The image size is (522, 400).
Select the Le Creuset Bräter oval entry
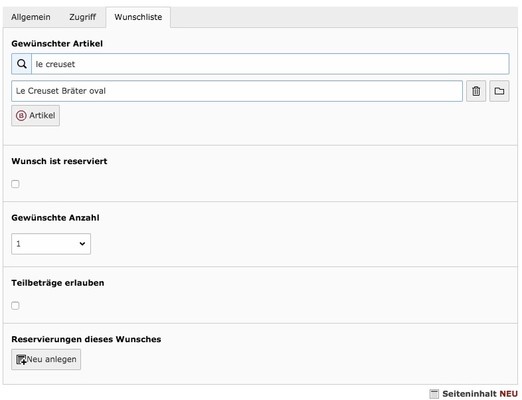237,91
